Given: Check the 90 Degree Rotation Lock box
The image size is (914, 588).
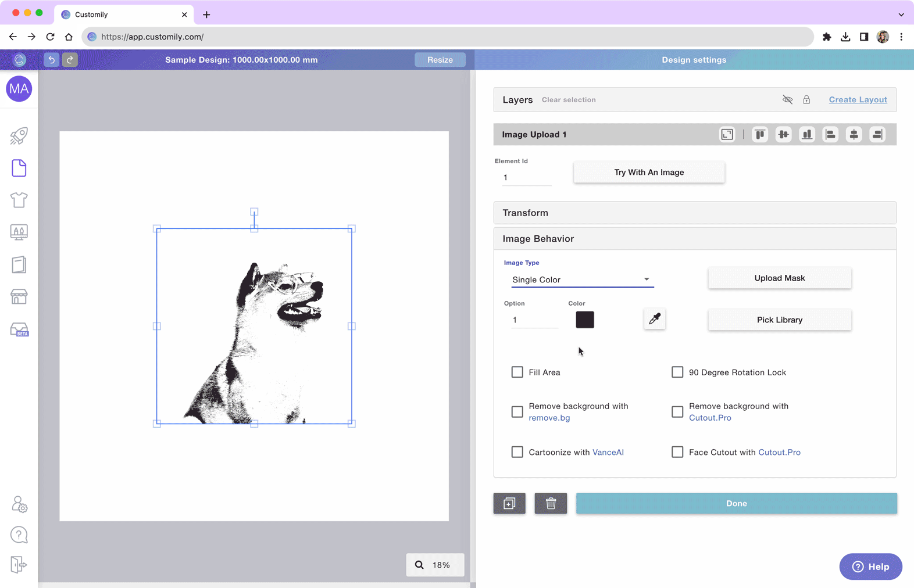Looking at the screenshot, I should [x=677, y=372].
